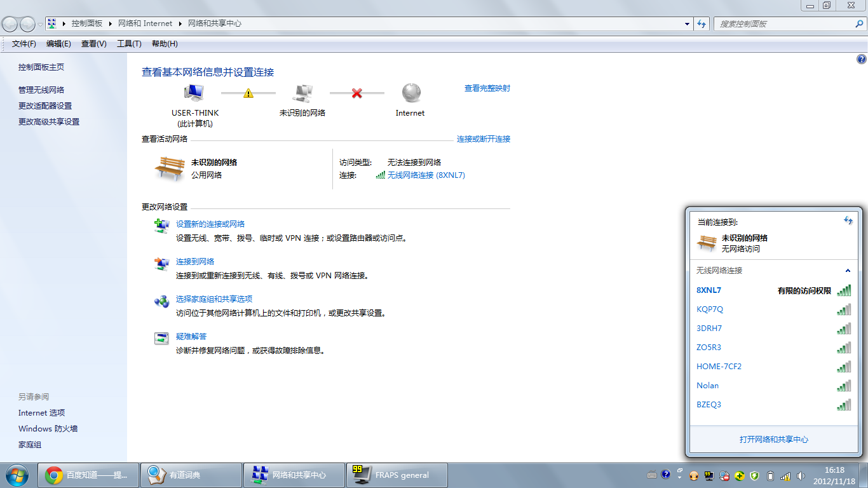The height and width of the screenshot is (488, 868).
Task: Open the 文件(F) menu
Action: click(24, 44)
